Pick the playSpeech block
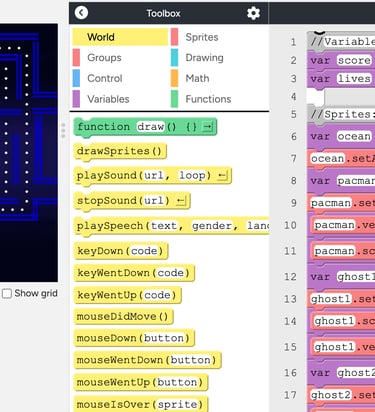375x412 pixels. click(x=171, y=226)
